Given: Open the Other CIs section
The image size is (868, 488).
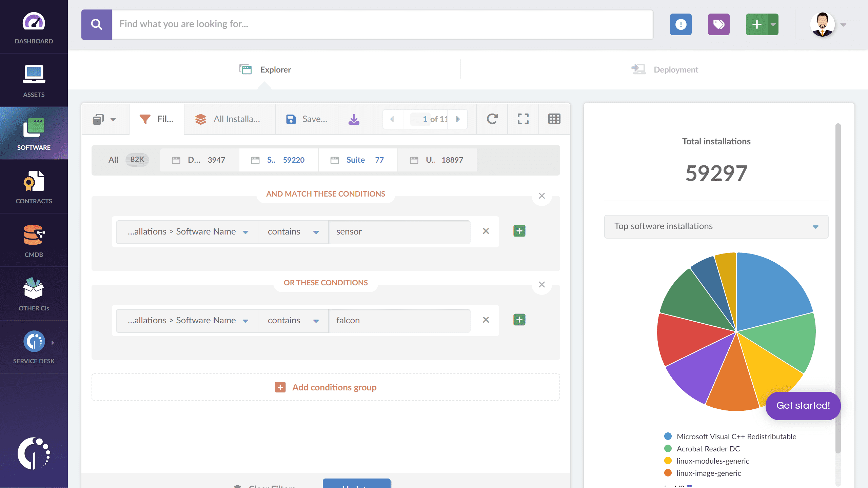Looking at the screenshot, I should pyautogui.click(x=33, y=293).
